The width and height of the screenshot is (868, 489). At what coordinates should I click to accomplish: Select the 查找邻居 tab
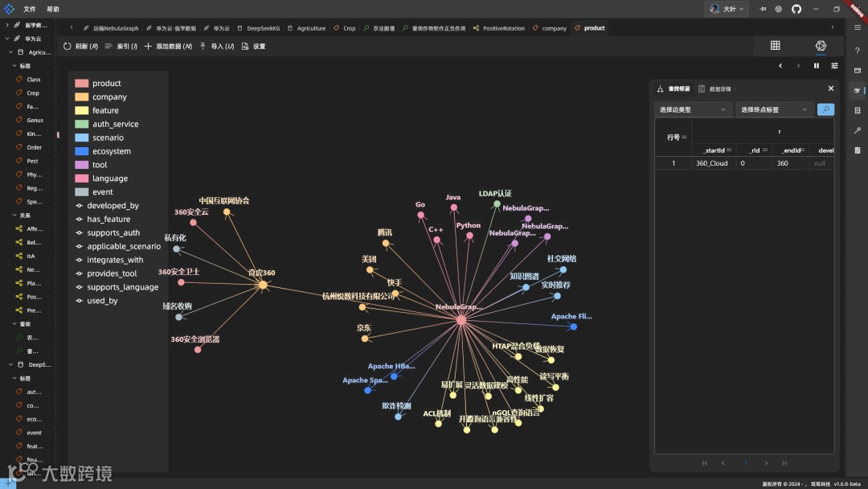pyautogui.click(x=674, y=88)
